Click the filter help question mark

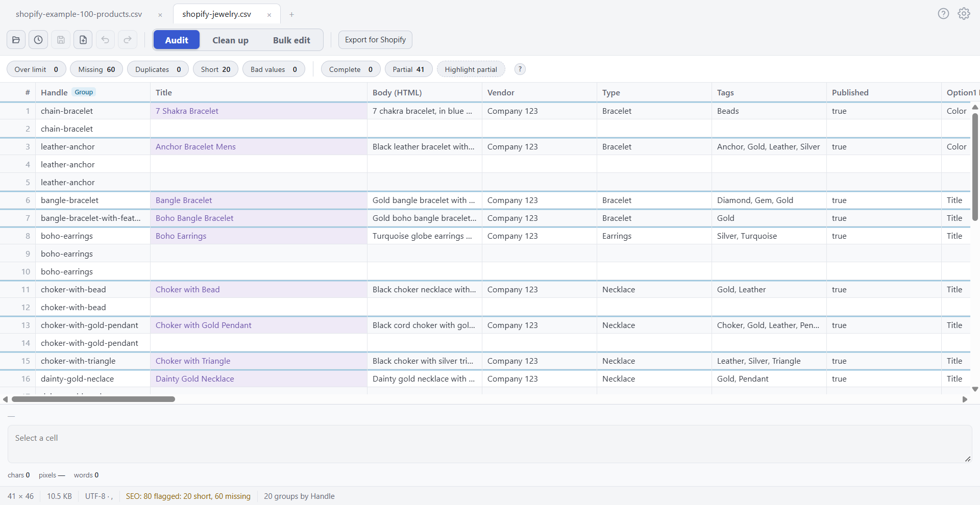520,69
